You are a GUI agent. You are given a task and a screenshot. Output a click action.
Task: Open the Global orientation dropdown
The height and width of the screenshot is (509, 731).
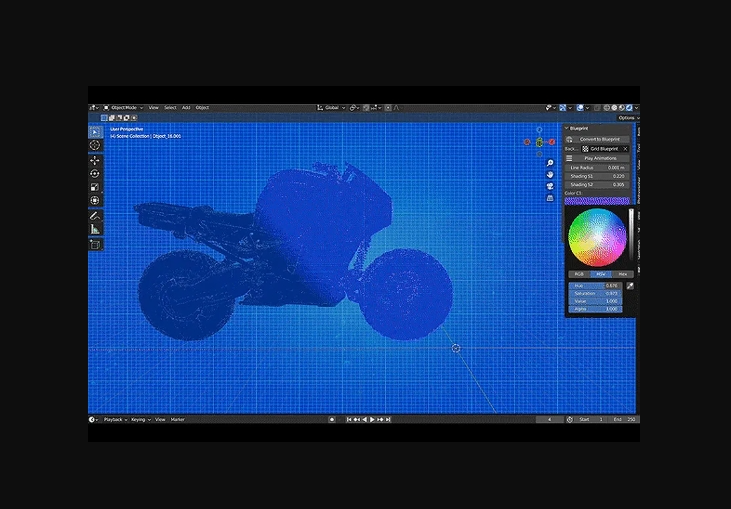pos(333,107)
